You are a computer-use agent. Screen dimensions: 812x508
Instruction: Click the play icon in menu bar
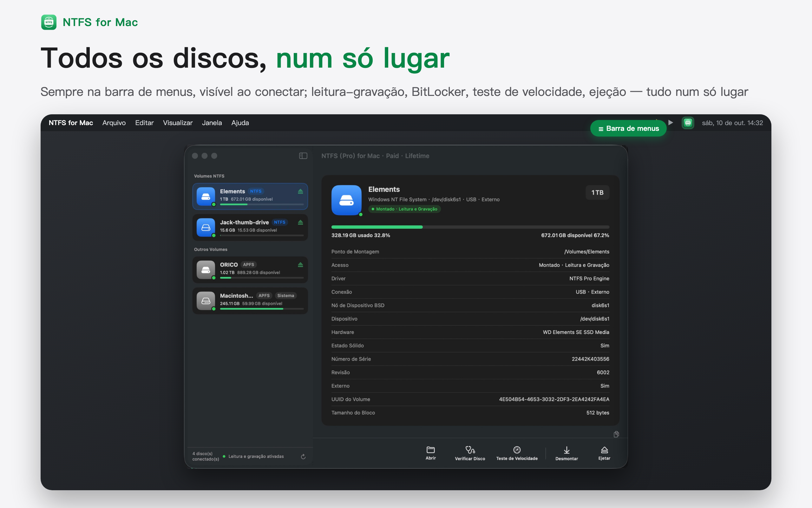pyautogui.click(x=671, y=123)
